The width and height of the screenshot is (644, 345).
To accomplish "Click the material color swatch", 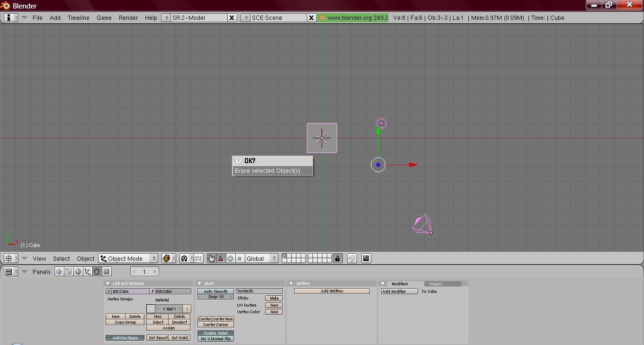I will coord(151,309).
